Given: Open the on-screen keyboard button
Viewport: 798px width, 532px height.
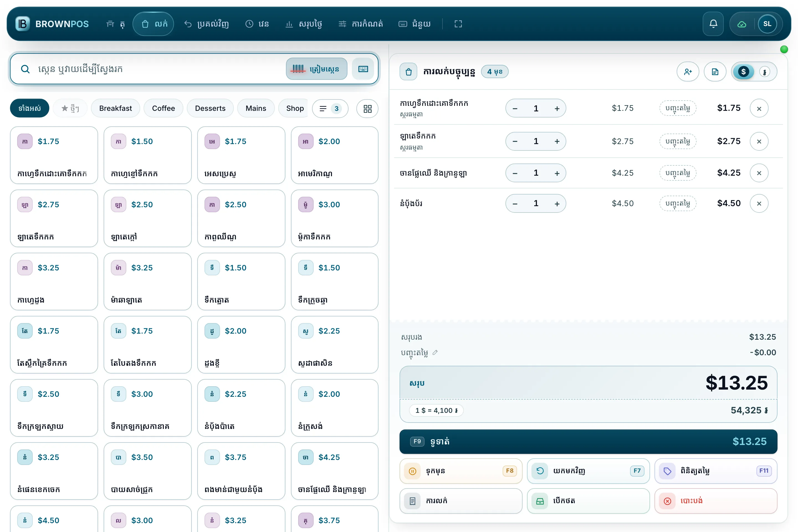Looking at the screenshot, I should [363, 69].
